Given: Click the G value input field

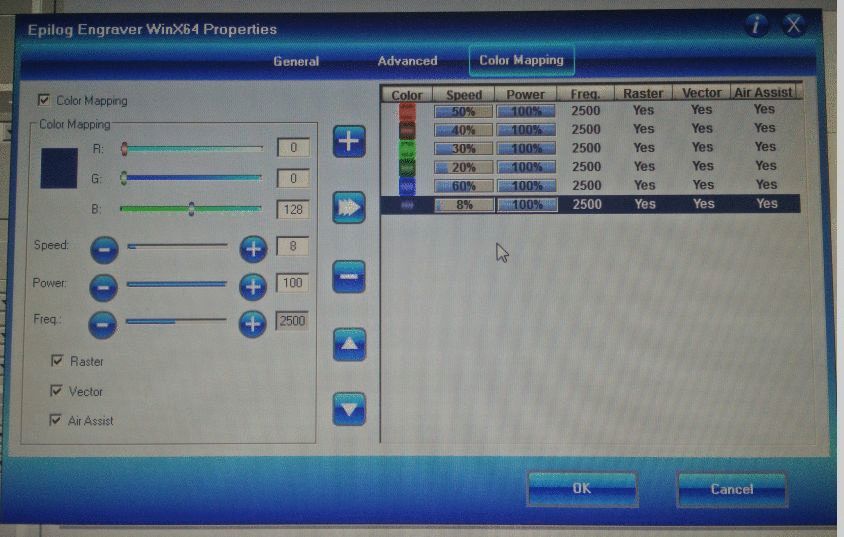Looking at the screenshot, I should pyautogui.click(x=293, y=178).
